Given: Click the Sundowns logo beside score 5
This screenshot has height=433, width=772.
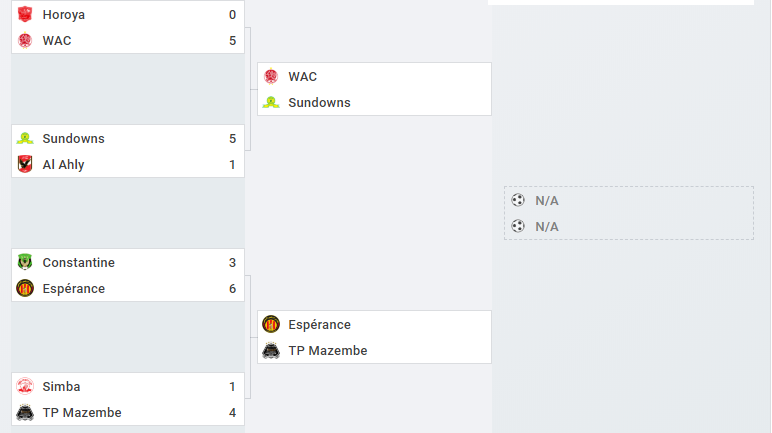Looking at the screenshot, I should 25,138.
